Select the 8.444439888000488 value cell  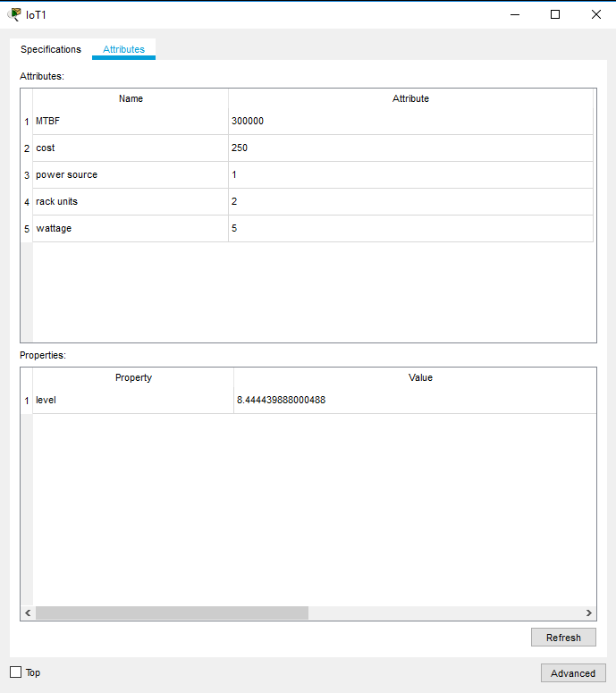tap(415, 401)
